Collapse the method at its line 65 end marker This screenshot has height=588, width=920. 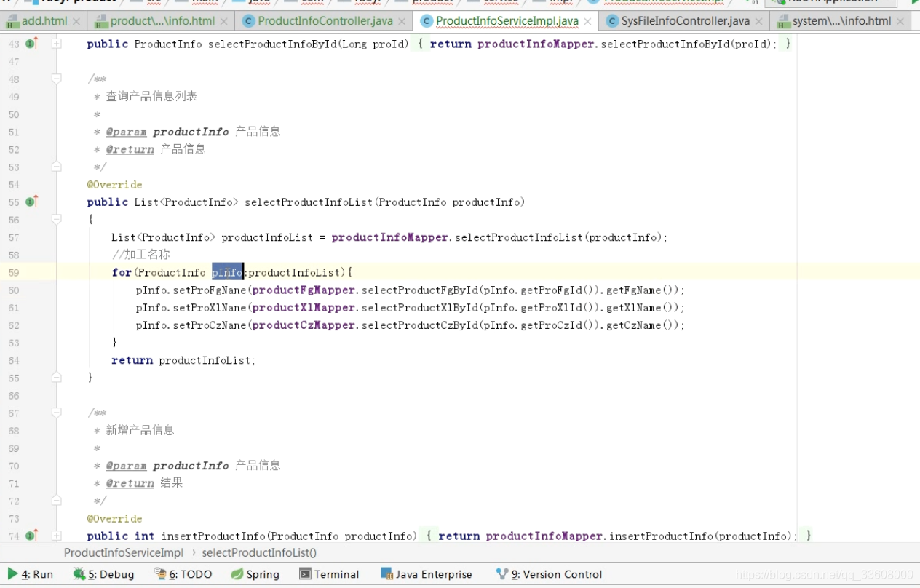coord(57,378)
